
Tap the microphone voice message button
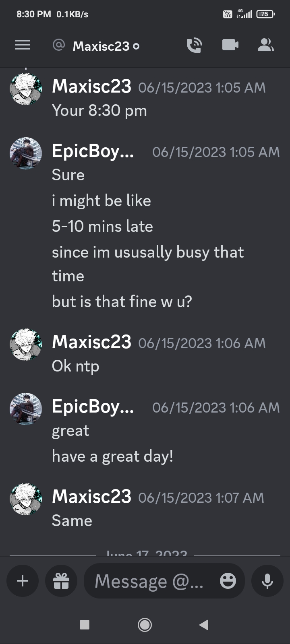267,581
